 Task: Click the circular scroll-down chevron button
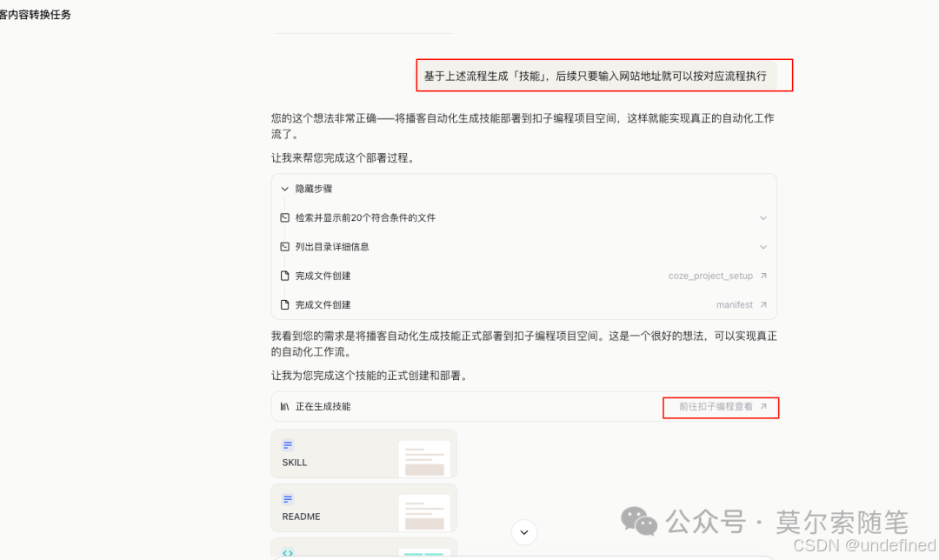pos(524,531)
